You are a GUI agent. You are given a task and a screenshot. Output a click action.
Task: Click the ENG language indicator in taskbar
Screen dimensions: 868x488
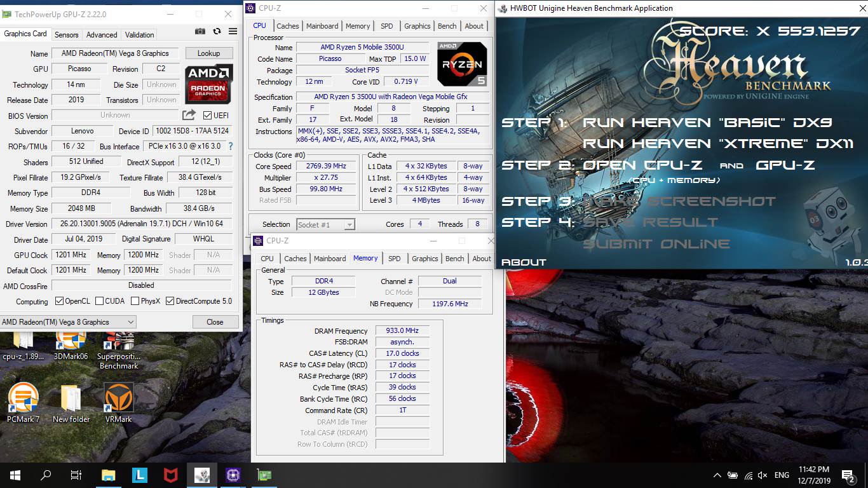(x=782, y=475)
